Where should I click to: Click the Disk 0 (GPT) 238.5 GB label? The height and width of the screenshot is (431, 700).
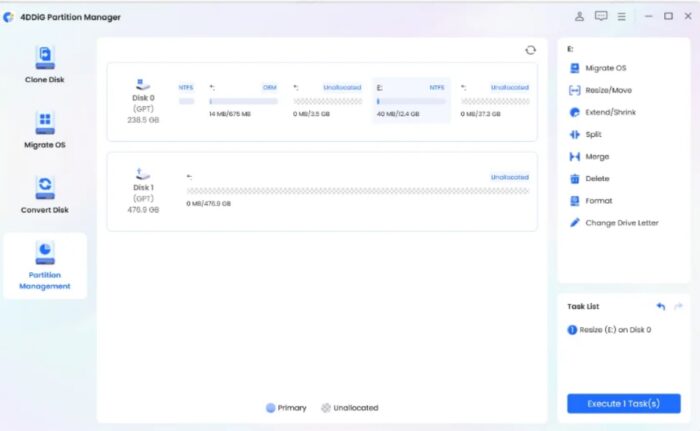coord(143,109)
